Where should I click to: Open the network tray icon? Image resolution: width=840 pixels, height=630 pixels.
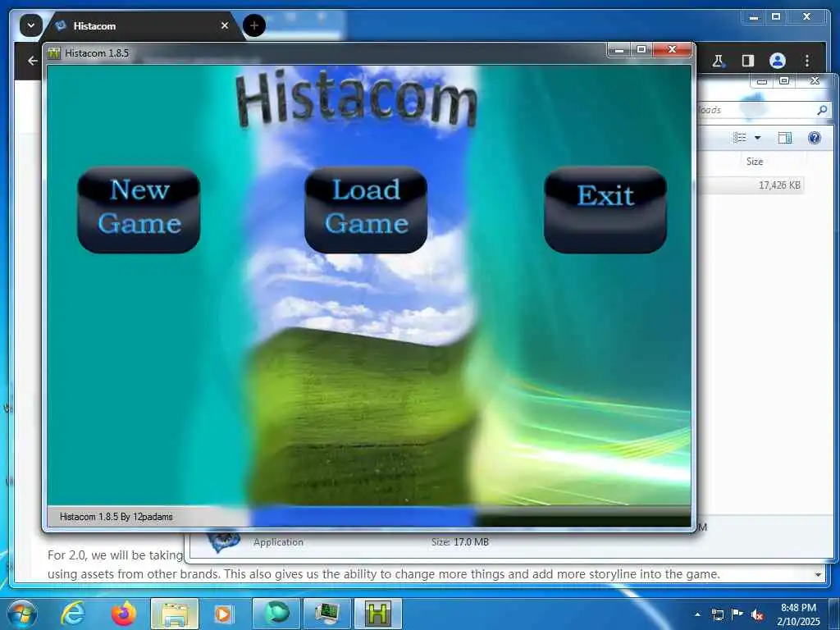tap(717, 614)
